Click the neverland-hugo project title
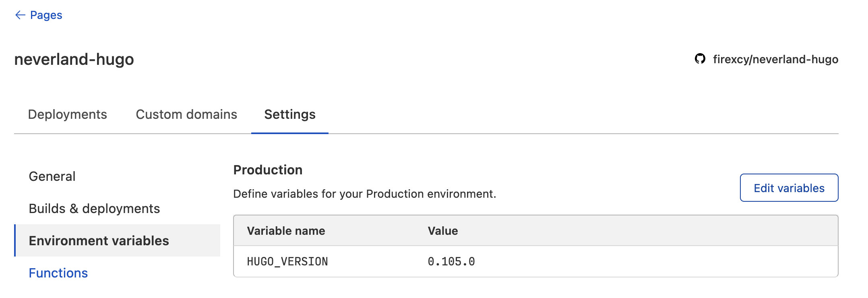868x298 pixels. point(74,60)
